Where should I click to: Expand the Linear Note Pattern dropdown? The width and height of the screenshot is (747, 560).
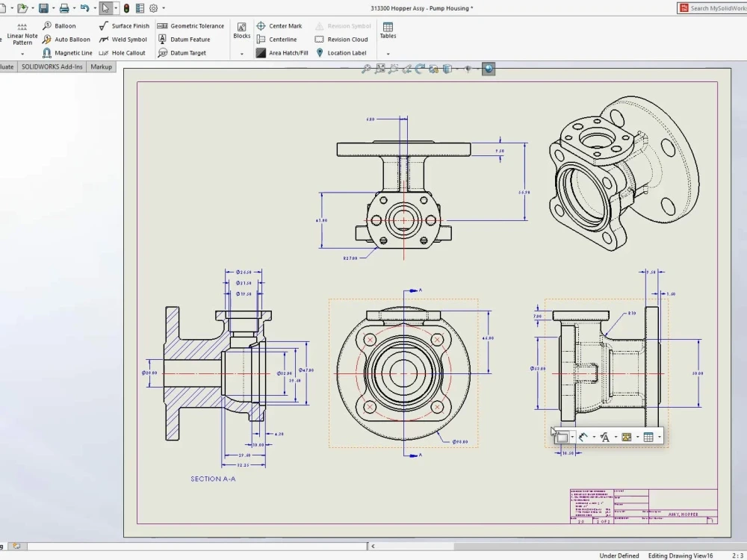[22, 54]
